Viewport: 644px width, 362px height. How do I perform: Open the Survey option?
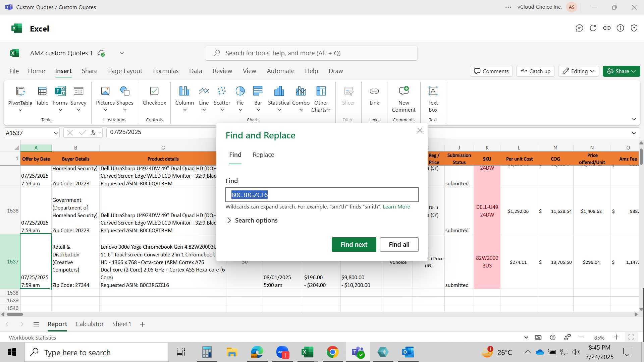click(78, 99)
